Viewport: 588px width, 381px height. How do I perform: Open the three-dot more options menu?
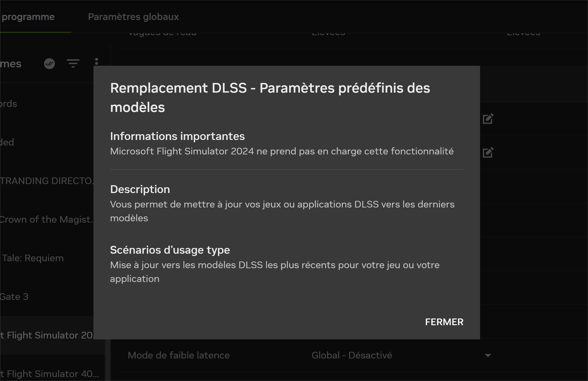coord(97,61)
